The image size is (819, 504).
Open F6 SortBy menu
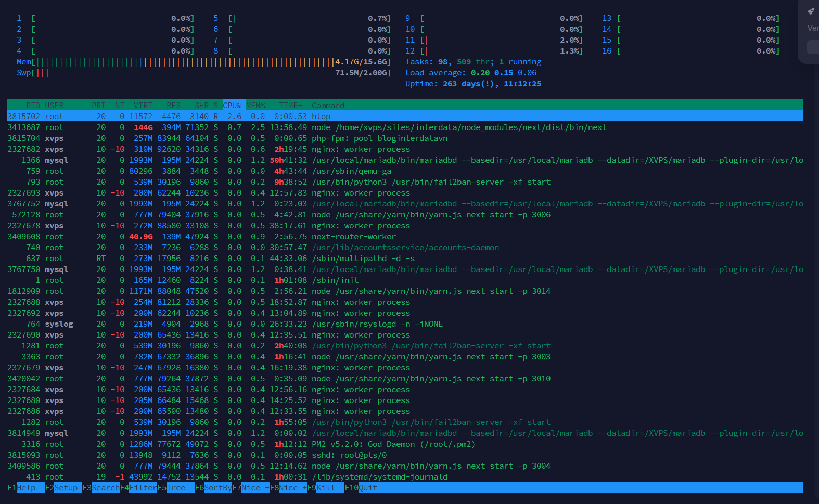point(213,487)
